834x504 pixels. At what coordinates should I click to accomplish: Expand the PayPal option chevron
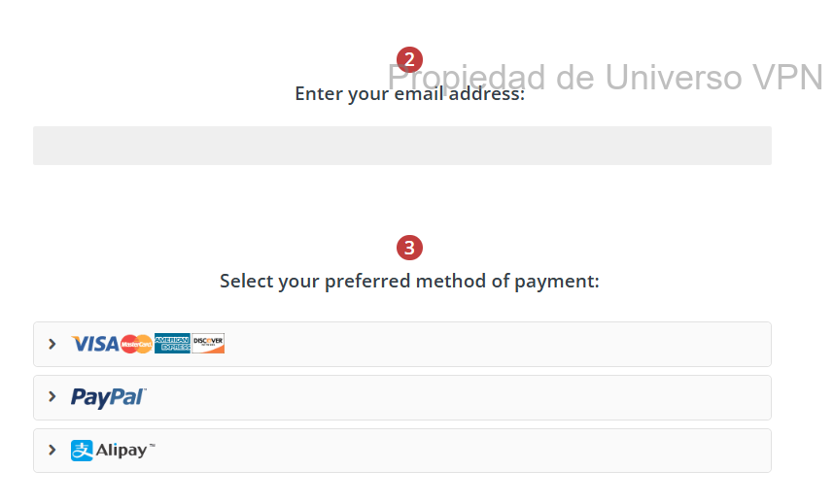(x=52, y=397)
